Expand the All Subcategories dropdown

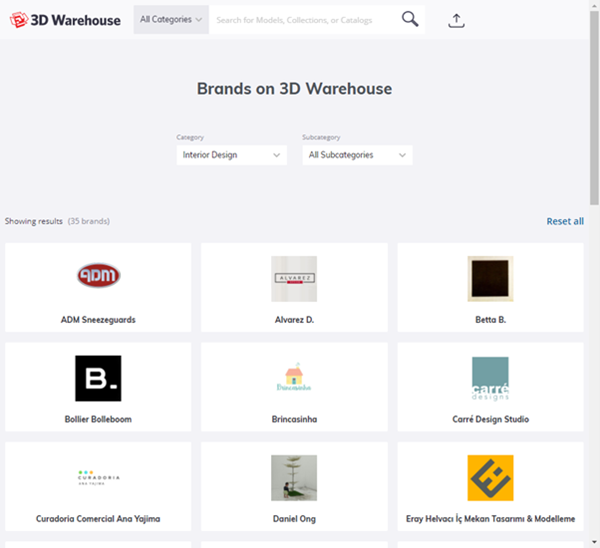coord(357,155)
